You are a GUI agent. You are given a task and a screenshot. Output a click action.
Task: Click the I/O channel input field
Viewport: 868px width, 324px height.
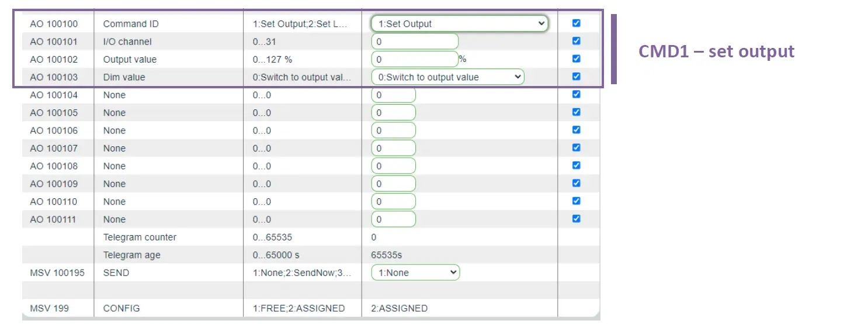(x=415, y=42)
